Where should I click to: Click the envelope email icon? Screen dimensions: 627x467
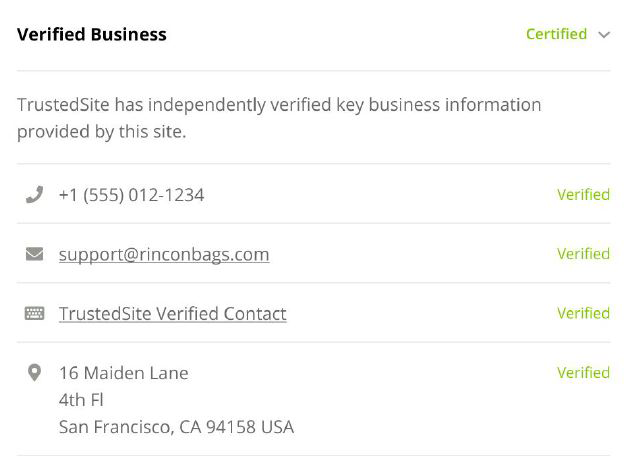coord(34,254)
